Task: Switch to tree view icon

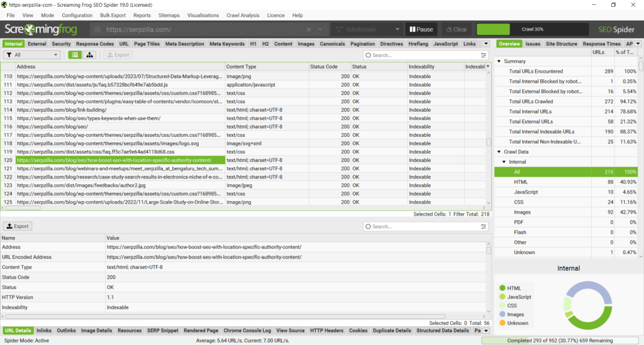Action: [x=89, y=55]
